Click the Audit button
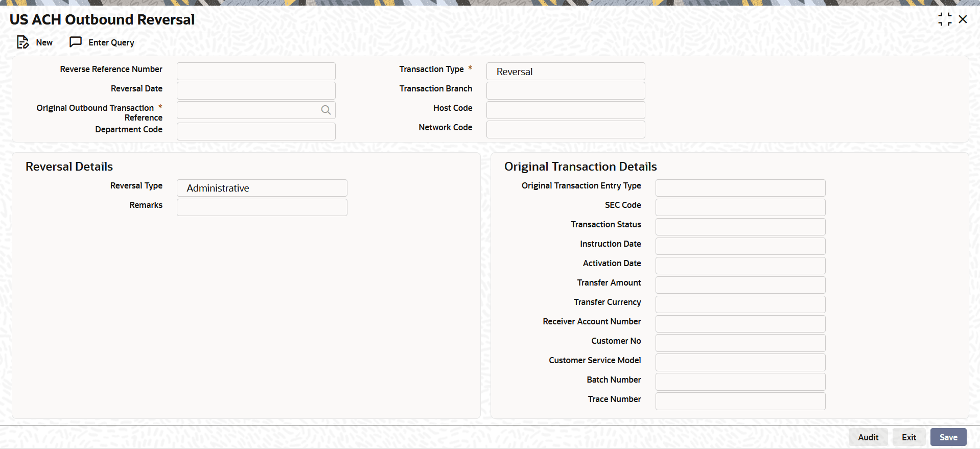The height and width of the screenshot is (449, 980). (x=868, y=437)
